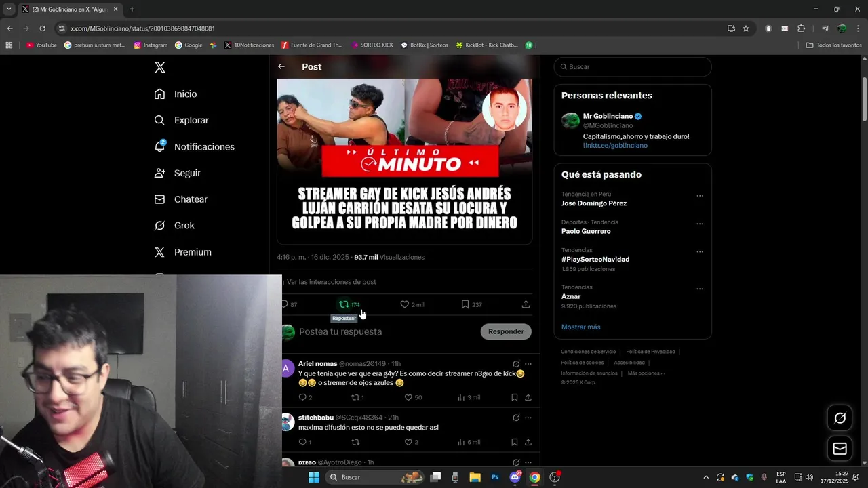This screenshot has width=868, height=488.
Task: Open Más opciones in footer links
Action: click(x=646, y=373)
